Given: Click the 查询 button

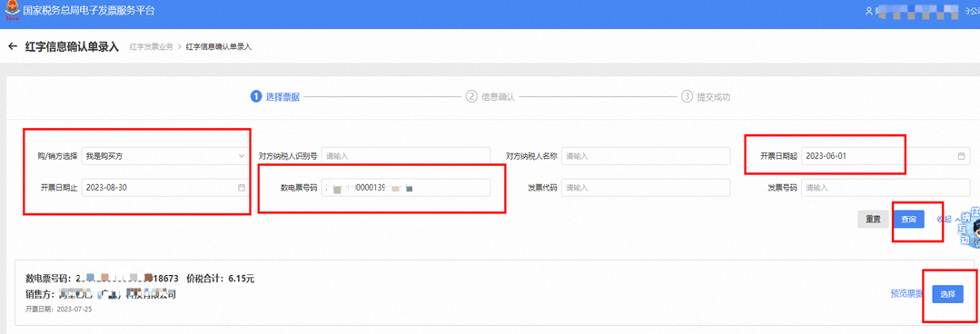Looking at the screenshot, I should [908, 219].
